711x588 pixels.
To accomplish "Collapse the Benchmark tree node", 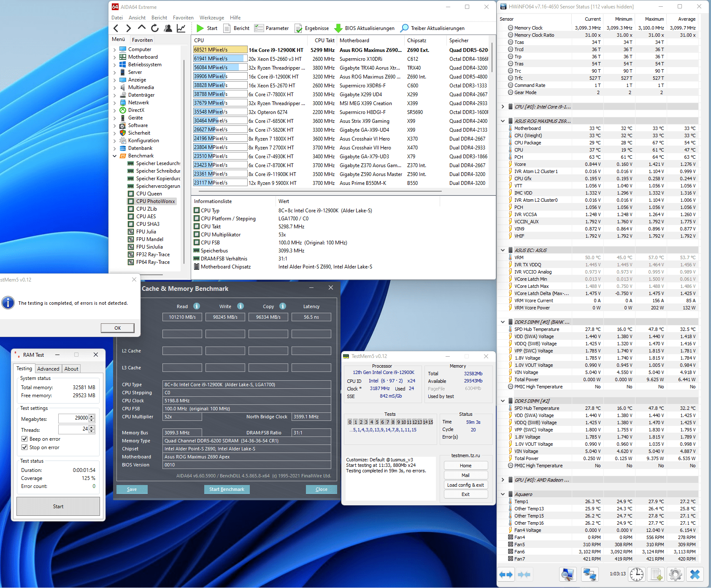I will coord(114,156).
